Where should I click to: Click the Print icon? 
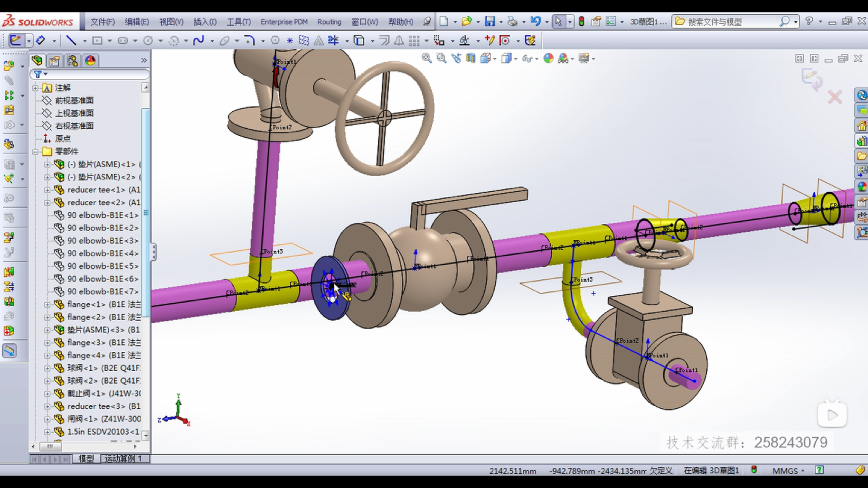pos(512,22)
